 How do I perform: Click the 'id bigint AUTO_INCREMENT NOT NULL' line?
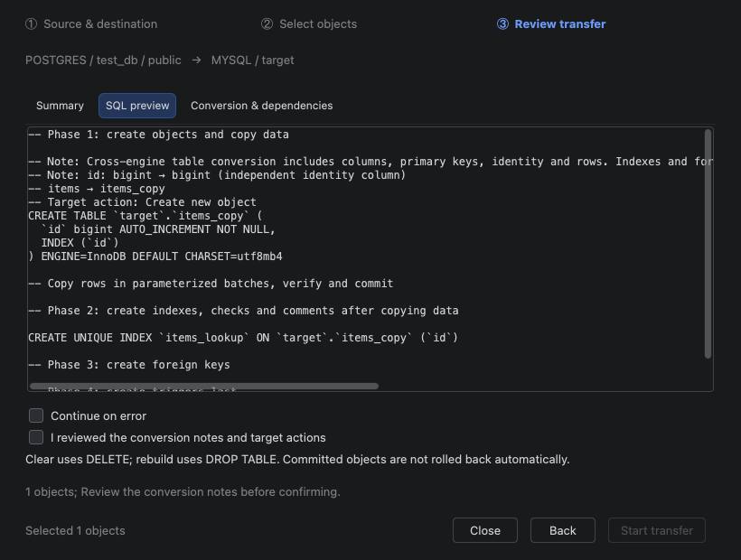(x=158, y=229)
